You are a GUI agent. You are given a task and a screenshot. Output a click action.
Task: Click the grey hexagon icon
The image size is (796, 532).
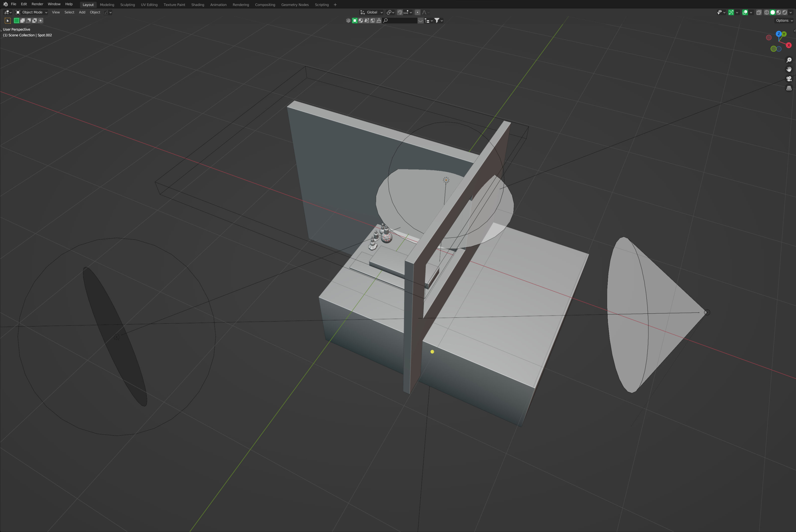tap(348, 21)
